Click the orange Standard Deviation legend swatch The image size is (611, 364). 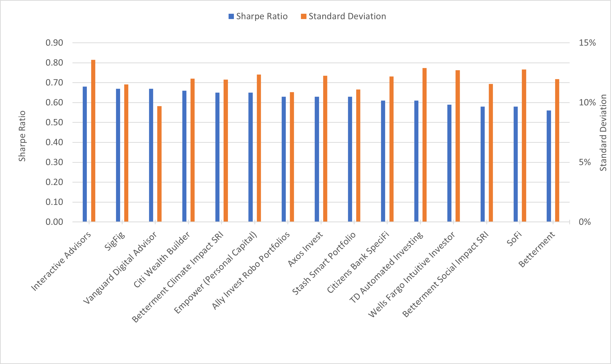pos(304,16)
